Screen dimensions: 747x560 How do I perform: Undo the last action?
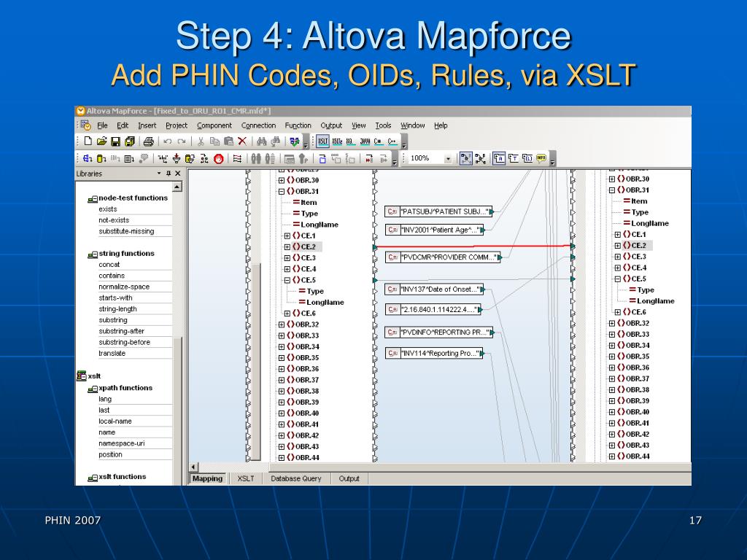(x=168, y=141)
